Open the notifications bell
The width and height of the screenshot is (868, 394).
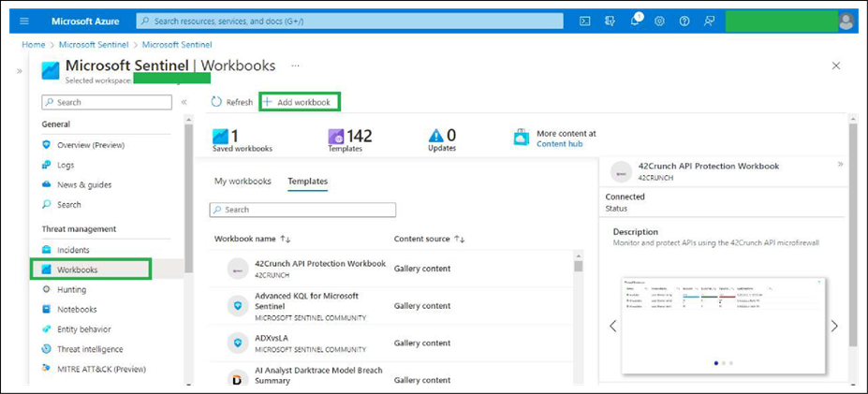pyautogui.click(x=635, y=21)
